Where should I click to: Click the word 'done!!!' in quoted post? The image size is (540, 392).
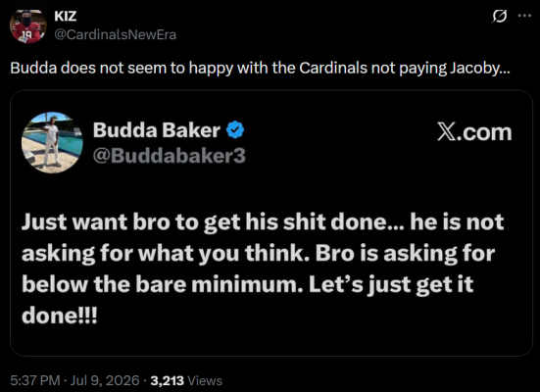(59, 315)
